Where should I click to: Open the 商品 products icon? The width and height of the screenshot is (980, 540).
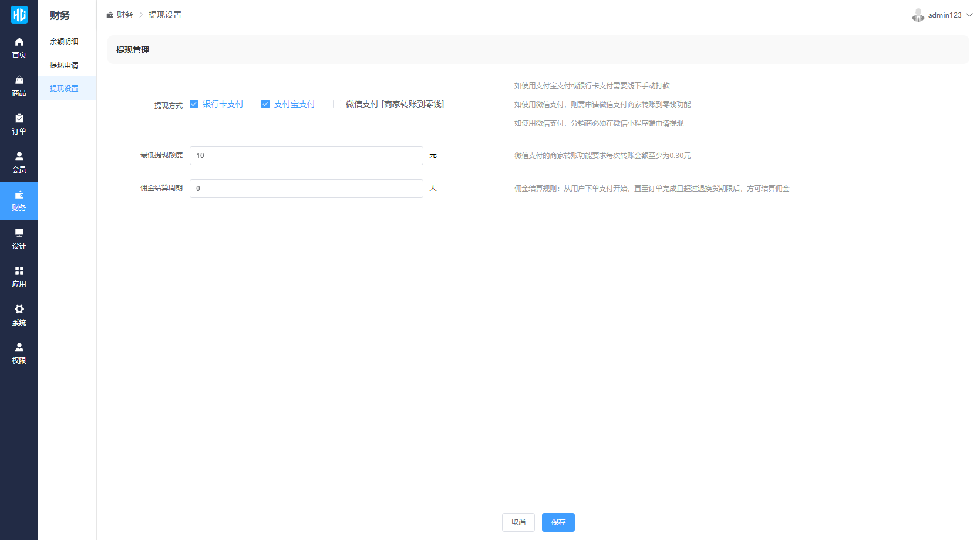(x=19, y=81)
